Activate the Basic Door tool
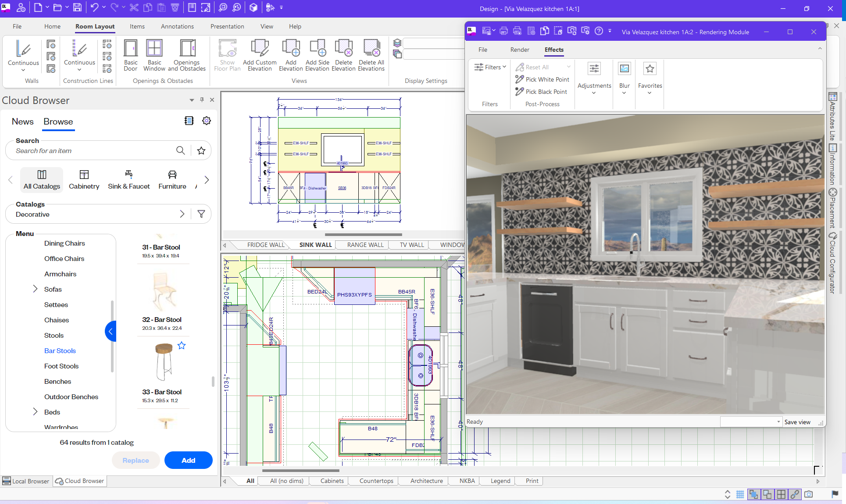The image size is (846, 504). 130,56
